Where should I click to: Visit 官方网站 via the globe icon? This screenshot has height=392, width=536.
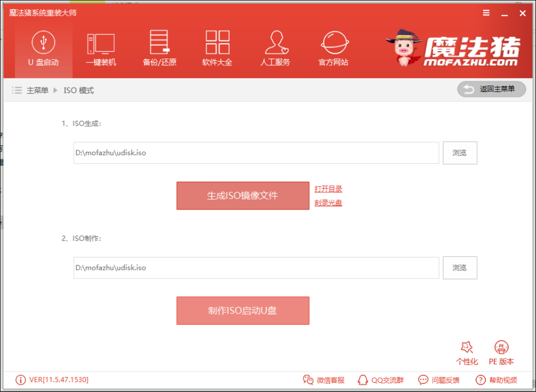[x=335, y=43]
